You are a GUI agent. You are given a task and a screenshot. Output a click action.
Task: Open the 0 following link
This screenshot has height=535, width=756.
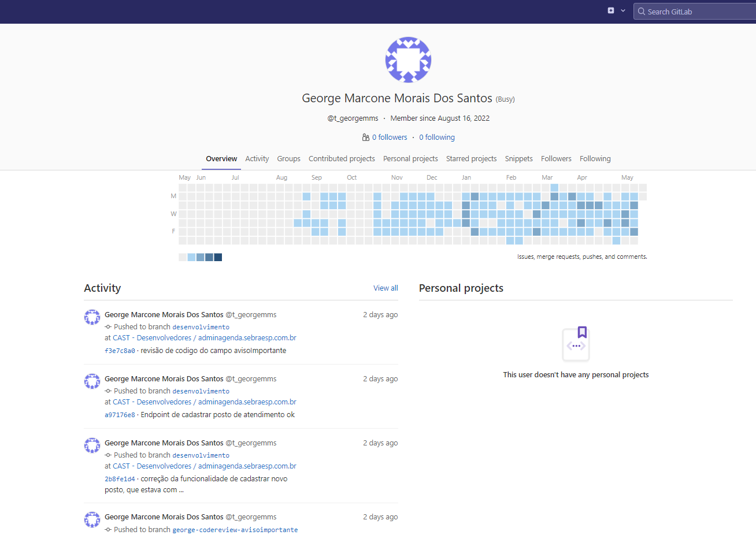pyautogui.click(x=437, y=138)
